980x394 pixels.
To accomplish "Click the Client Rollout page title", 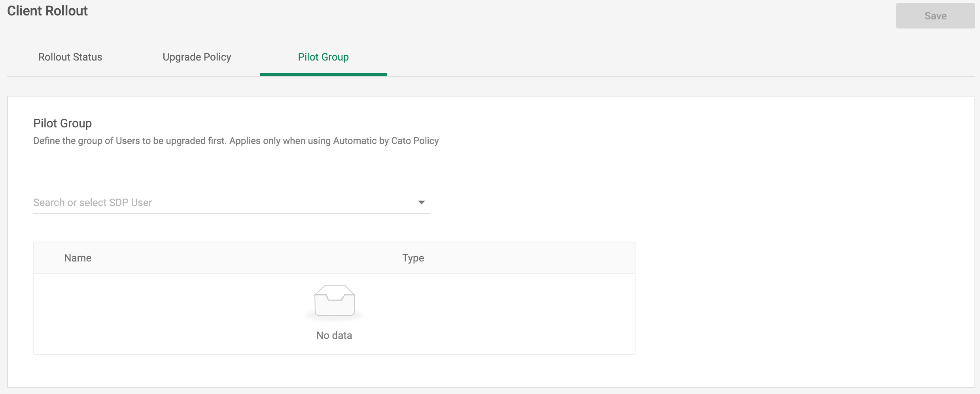I will [x=47, y=11].
